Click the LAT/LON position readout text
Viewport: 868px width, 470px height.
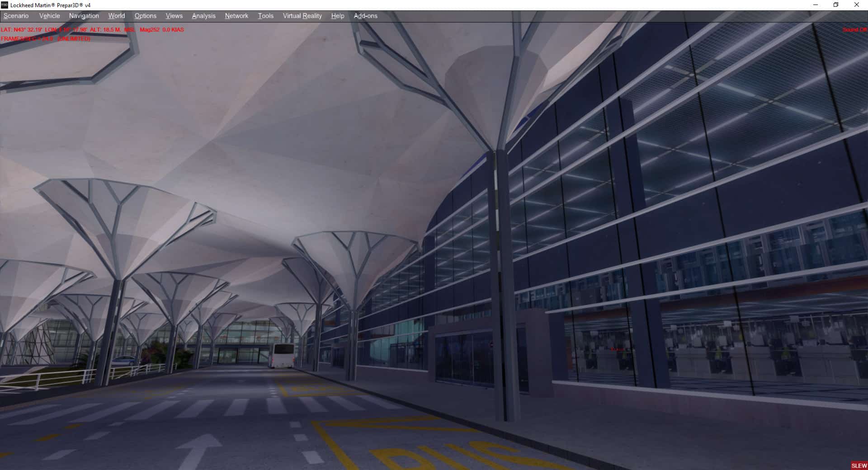tap(68, 30)
